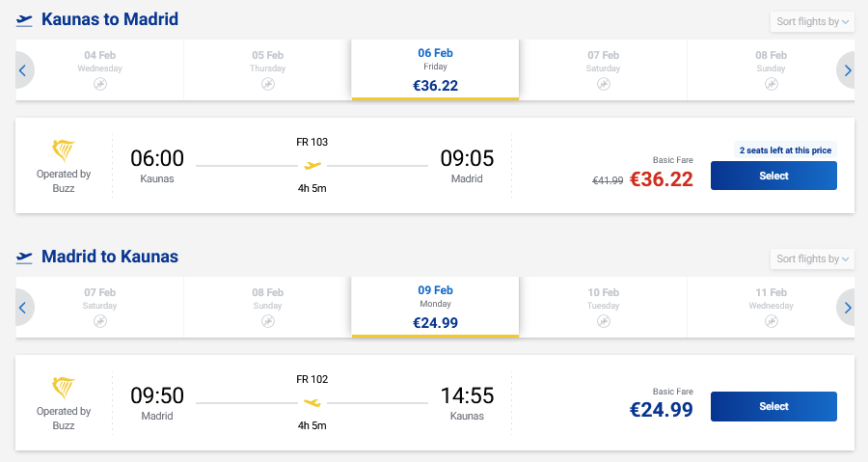Screen dimensions: 868x462
Task: Click Ryanair harp logo on FR 103 flight
Action: 64,151
